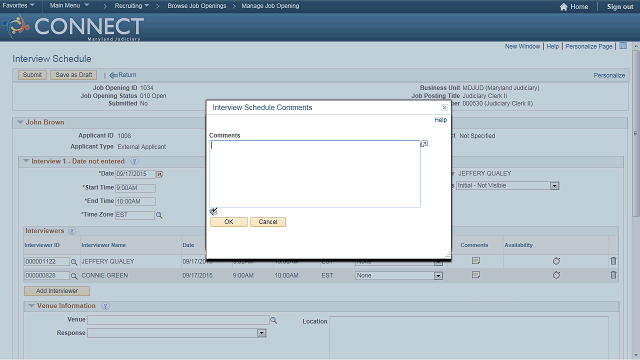
Task: Click the End Time field
Action: point(135,202)
